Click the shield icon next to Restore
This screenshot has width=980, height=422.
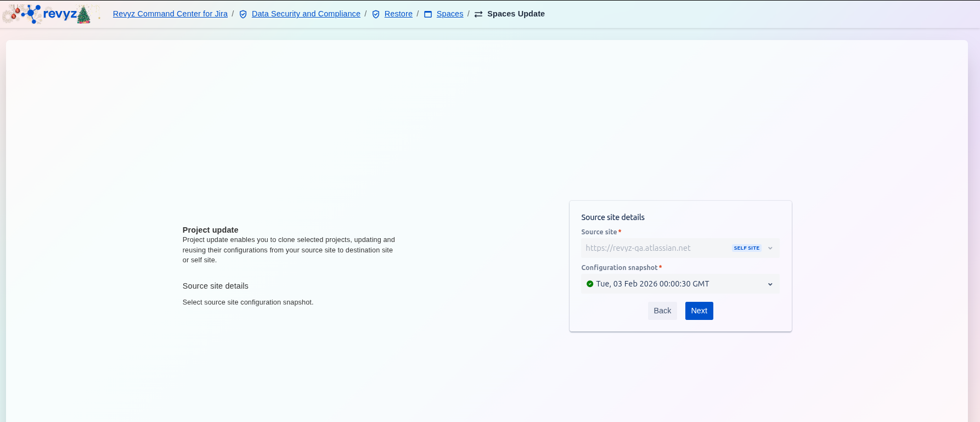coord(376,14)
